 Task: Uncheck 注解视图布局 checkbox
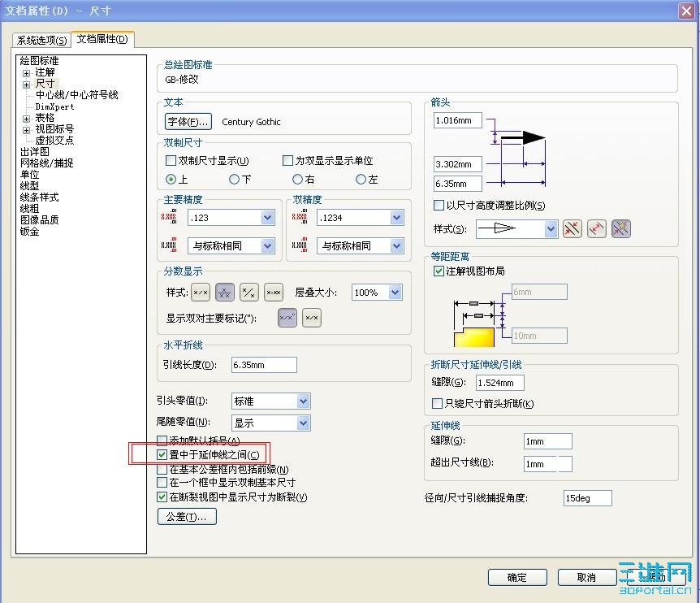(x=439, y=271)
